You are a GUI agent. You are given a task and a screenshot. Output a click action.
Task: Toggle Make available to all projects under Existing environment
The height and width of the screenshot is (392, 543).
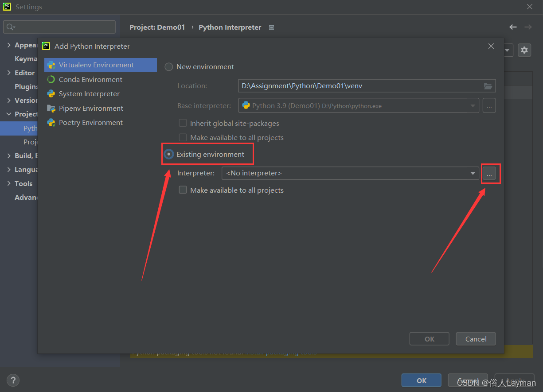pos(183,190)
